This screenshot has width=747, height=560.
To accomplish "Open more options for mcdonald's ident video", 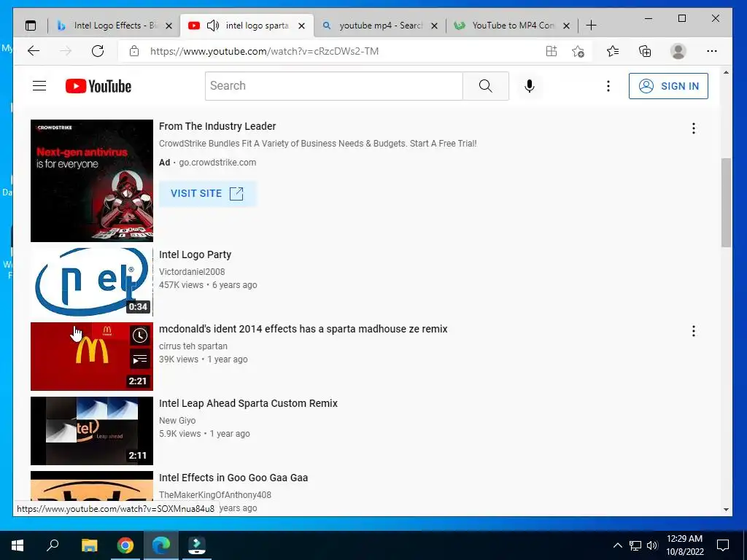I will (x=694, y=331).
